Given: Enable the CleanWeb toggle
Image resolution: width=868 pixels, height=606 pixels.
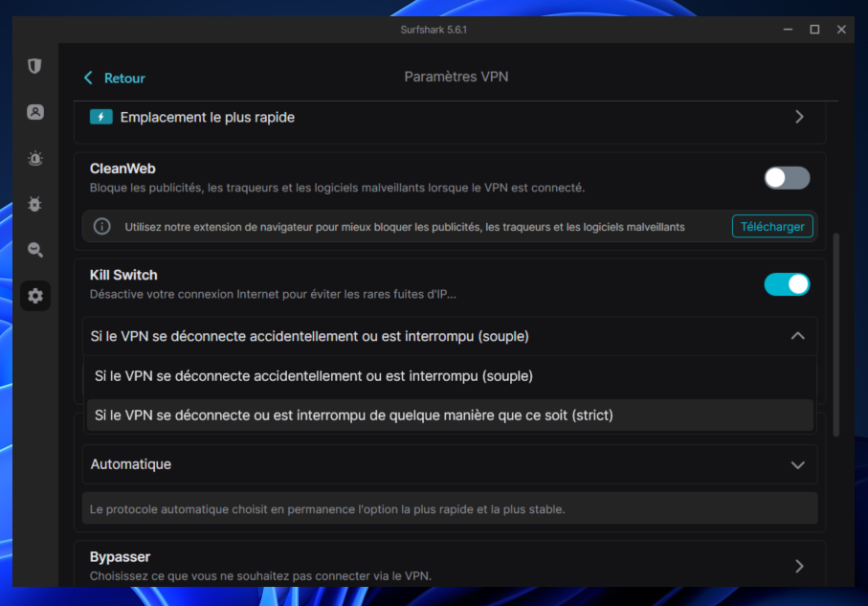Looking at the screenshot, I should (x=787, y=178).
